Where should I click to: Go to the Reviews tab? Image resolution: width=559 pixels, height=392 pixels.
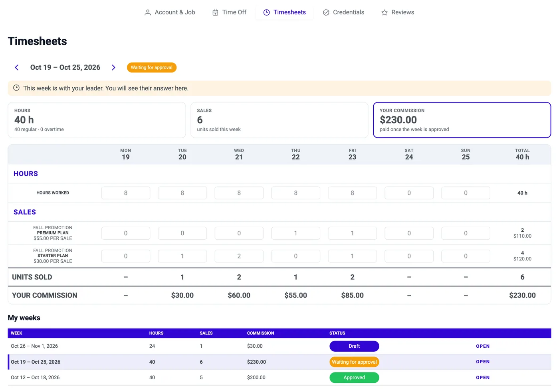pyautogui.click(x=398, y=12)
